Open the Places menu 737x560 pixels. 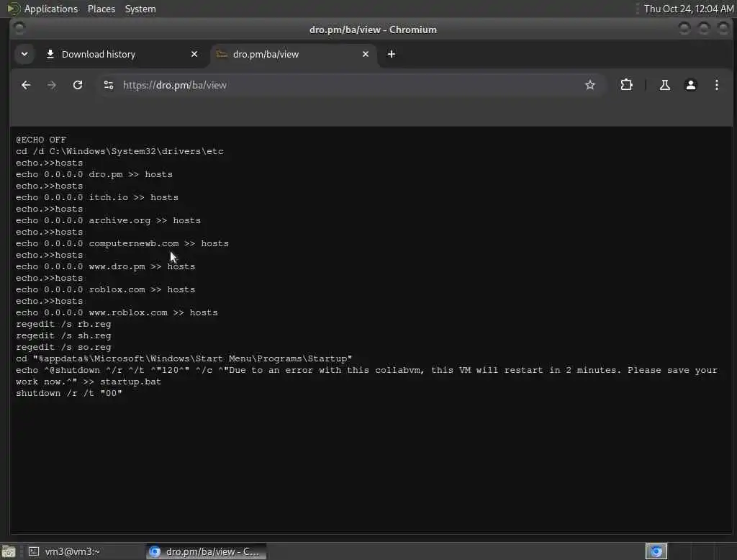(x=101, y=9)
